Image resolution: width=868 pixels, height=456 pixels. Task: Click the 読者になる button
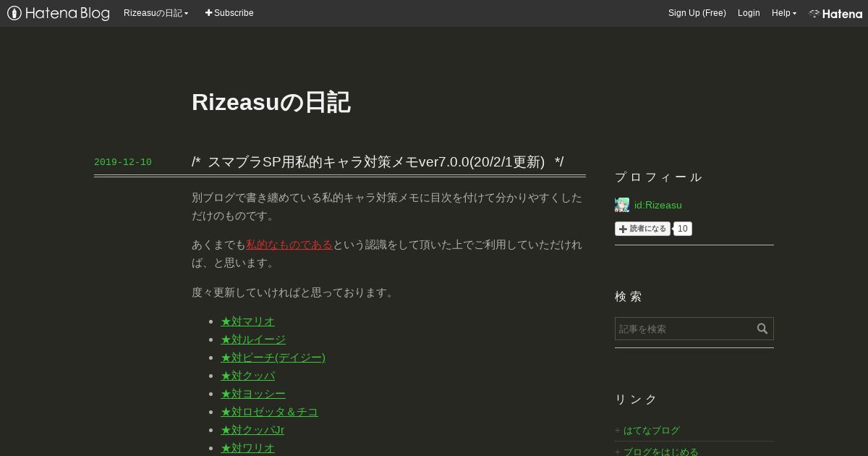click(x=642, y=229)
